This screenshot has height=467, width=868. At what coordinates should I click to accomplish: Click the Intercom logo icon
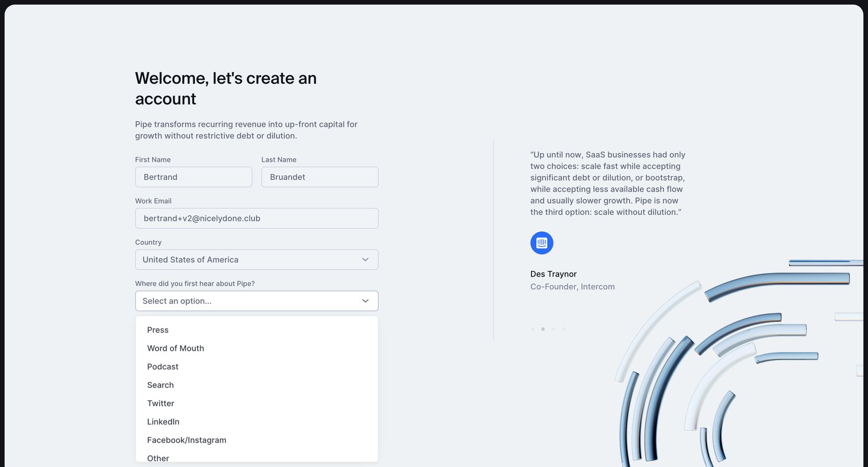(x=542, y=243)
